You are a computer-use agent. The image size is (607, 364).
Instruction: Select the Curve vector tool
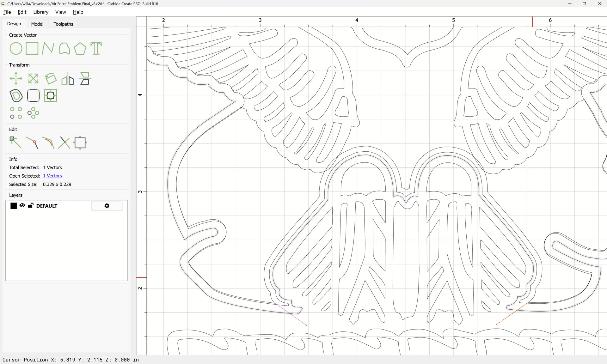click(64, 49)
